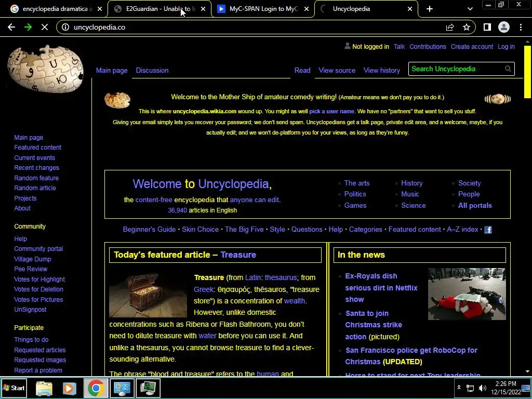Click the search magnifier icon
This screenshot has height=399, width=532.
coord(508,69)
